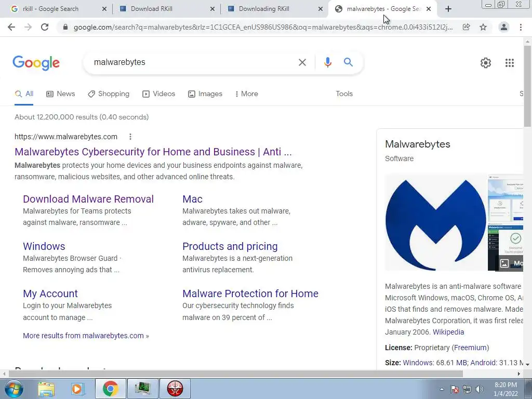Show hidden system tray icons
Screen dimensions: 532x399
pyautogui.click(x=442, y=389)
